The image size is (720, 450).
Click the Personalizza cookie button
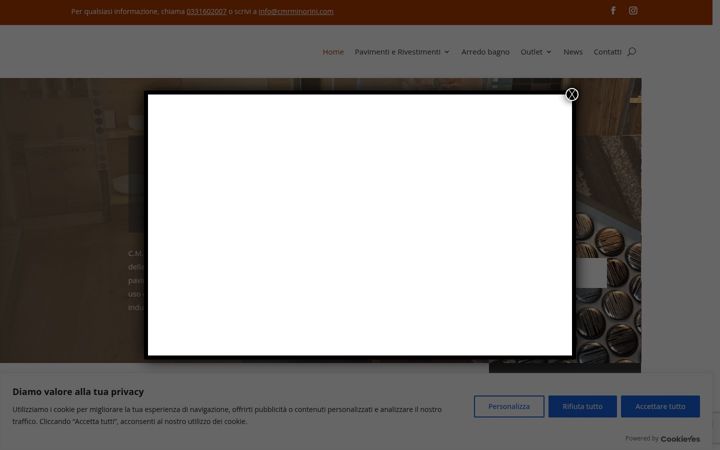coord(509,406)
